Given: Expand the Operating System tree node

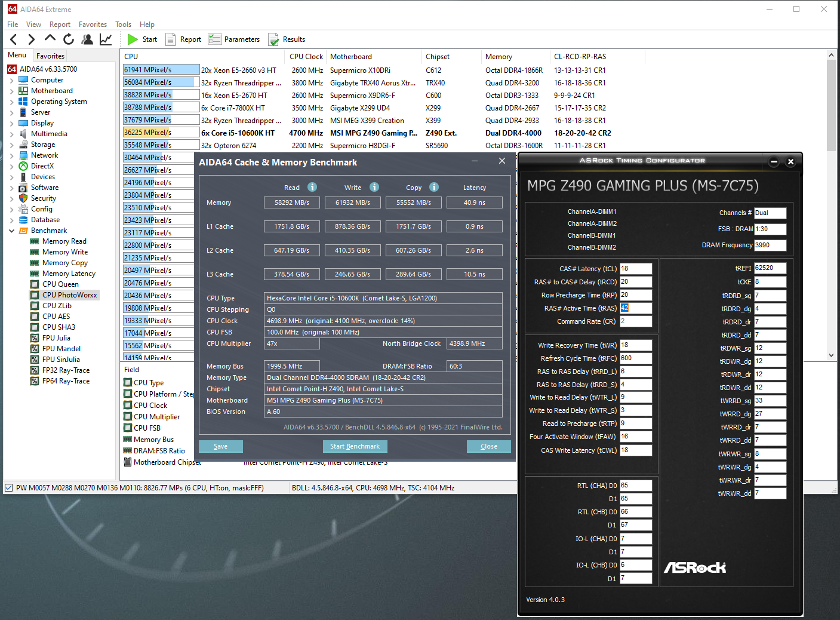Looking at the screenshot, I should point(11,102).
